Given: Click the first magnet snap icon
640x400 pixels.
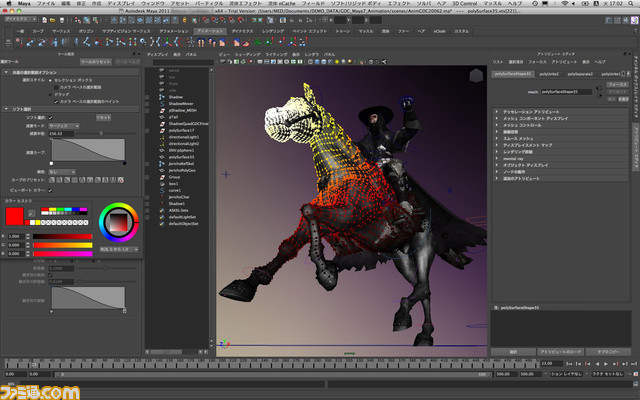Looking at the screenshot, I should click(206, 20).
